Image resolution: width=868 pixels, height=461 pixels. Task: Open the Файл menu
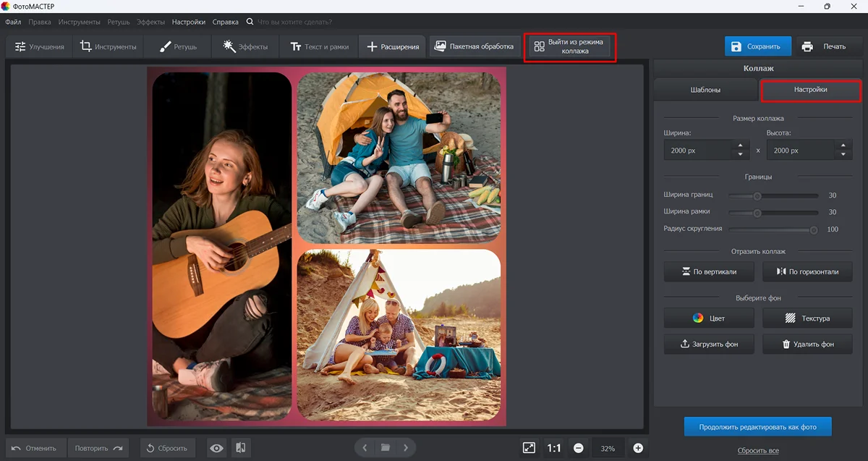pyautogui.click(x=13, y=22)
